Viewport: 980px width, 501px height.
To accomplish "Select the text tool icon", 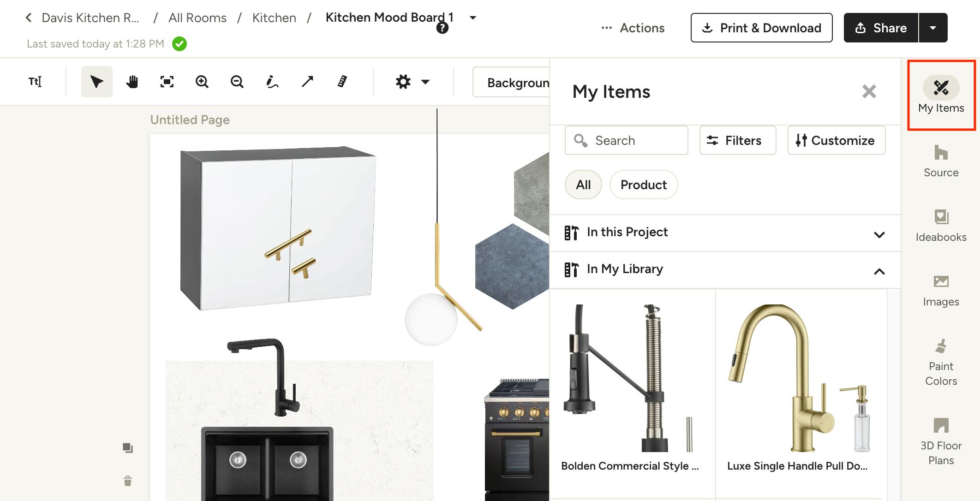I will tap(35, 82).
